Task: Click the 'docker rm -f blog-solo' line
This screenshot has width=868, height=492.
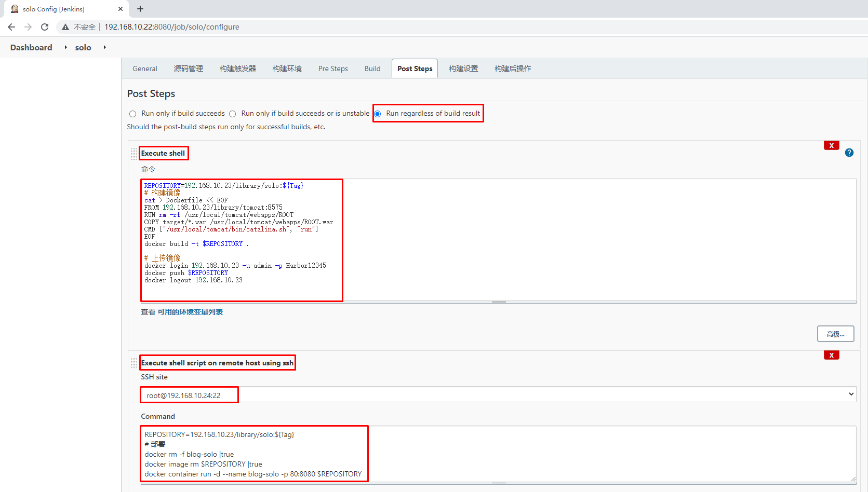Action: (189, 454)
